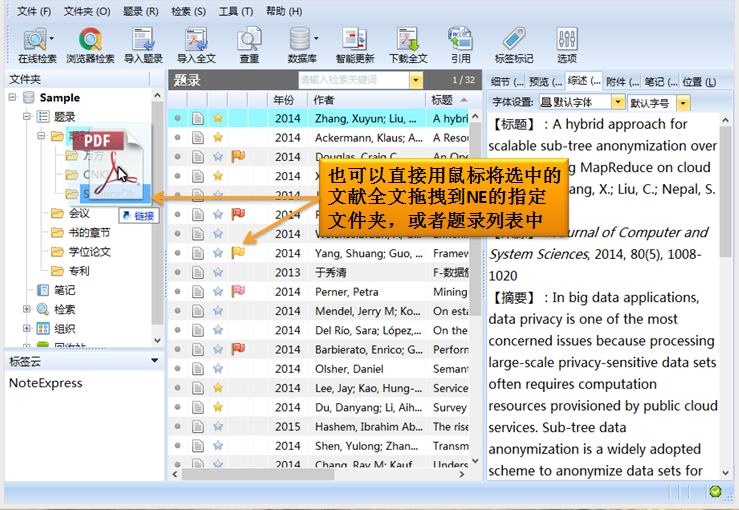
Task: Open the 默认字体 font dropdown
Action: (618, 102)
